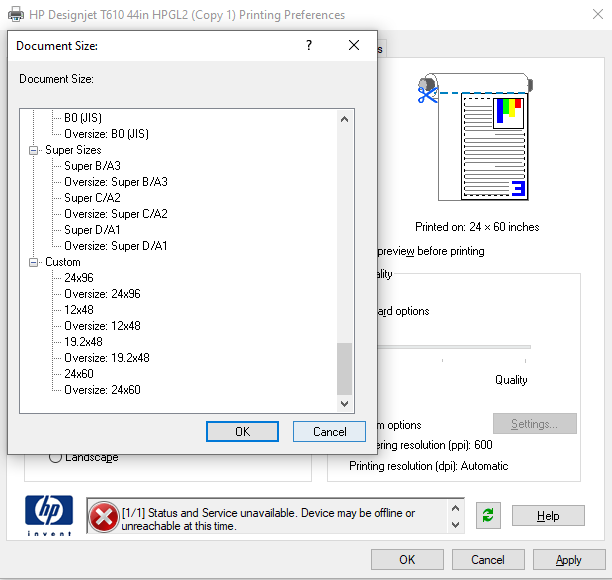The image size is (612, 580).
Task: Click the red error status icon
Action: click(102, 517)
